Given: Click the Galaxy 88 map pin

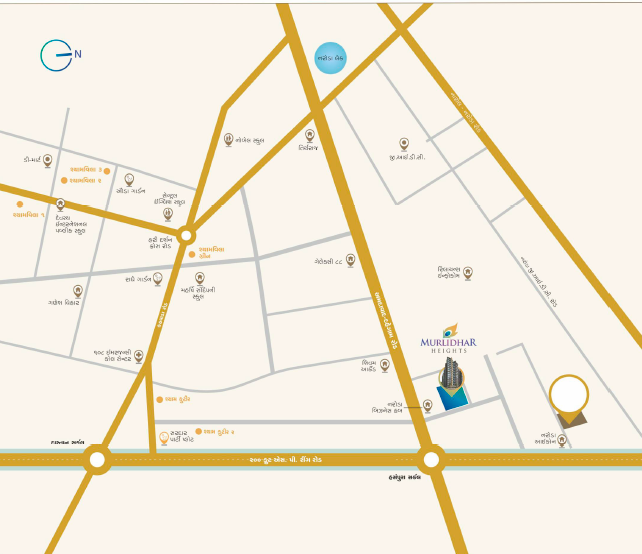Looking at the screenshot, I should point(350,260).
